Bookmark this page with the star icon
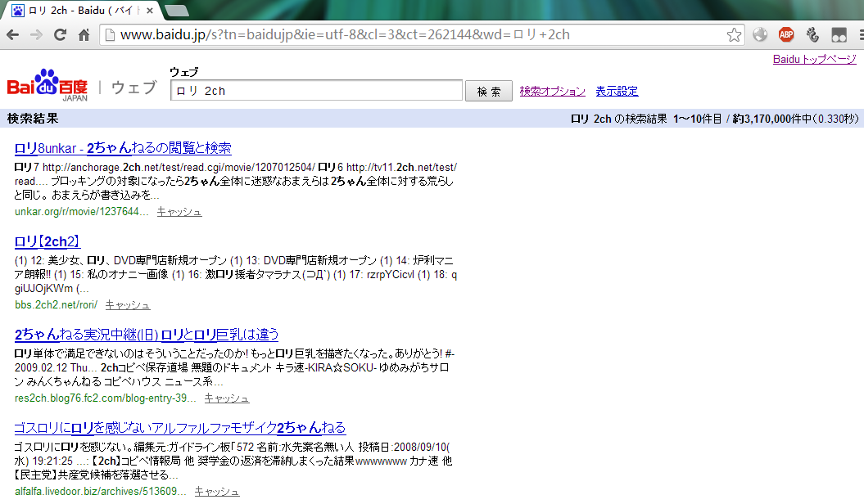 coord(734,35)
